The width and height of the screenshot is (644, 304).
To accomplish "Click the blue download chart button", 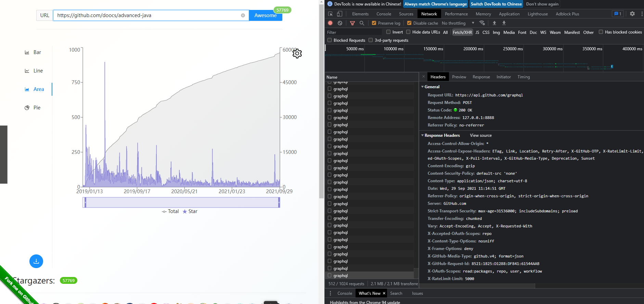I will point(36,261).
